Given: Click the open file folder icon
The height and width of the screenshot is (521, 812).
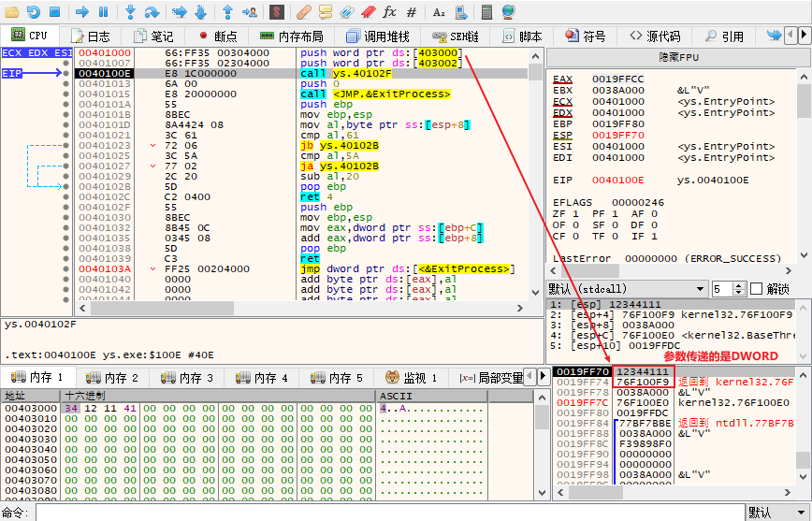Looking at the screenshot, I should (11, 11).
